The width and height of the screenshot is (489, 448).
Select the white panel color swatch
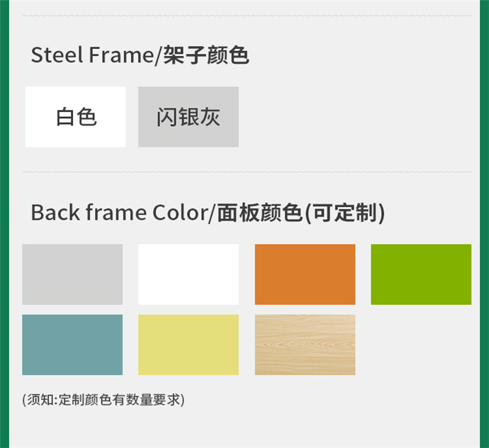[189, 274]
